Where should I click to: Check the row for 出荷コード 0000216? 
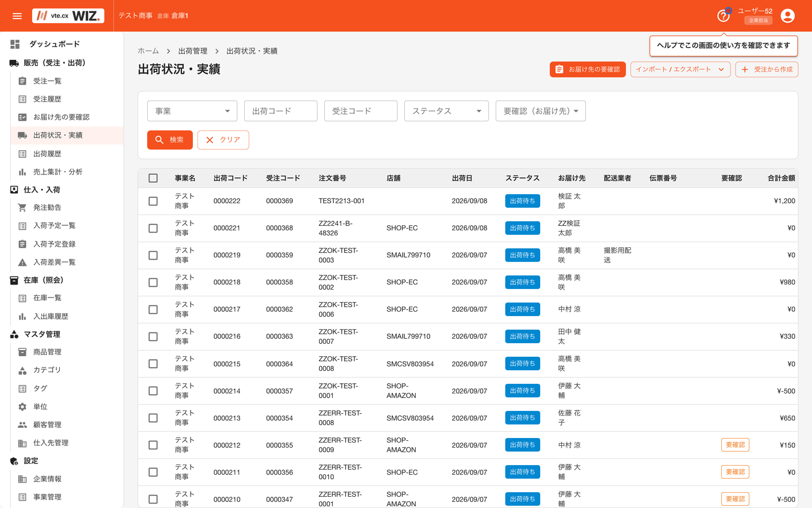click(x=153, y=336)
